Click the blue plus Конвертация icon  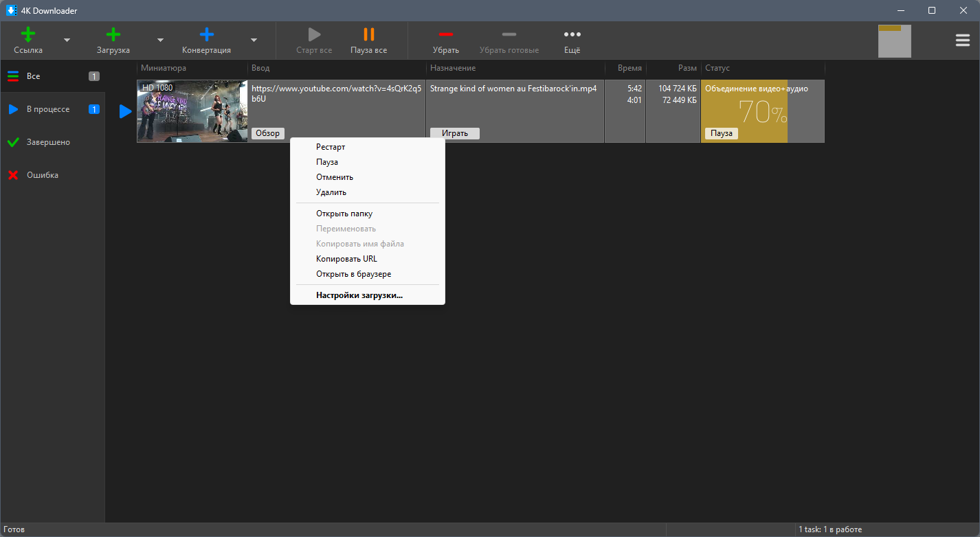[206, 34]
